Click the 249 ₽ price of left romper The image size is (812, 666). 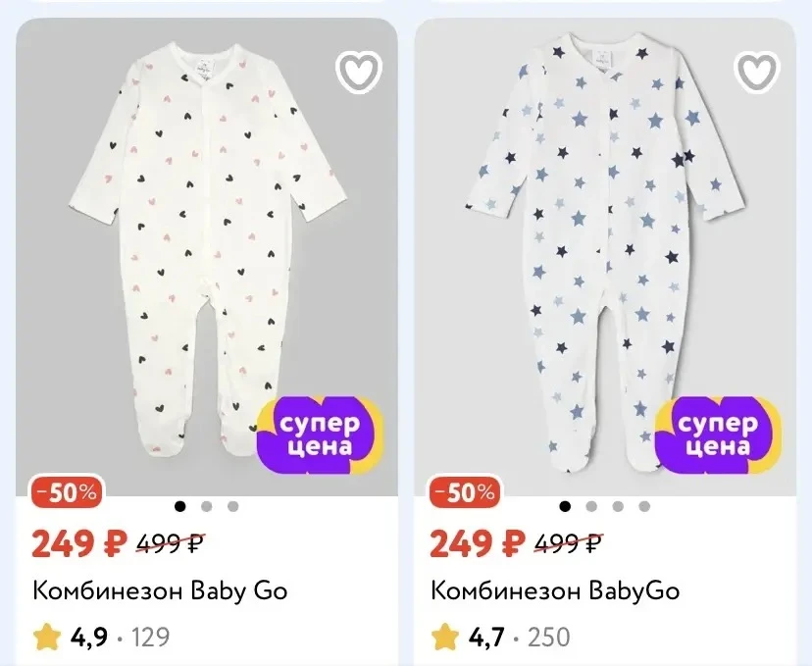[x=79, y=543]
